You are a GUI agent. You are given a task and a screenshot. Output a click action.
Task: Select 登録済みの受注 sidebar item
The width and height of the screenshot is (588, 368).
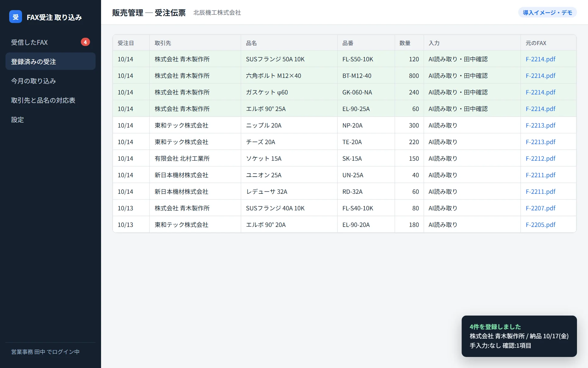51,62
